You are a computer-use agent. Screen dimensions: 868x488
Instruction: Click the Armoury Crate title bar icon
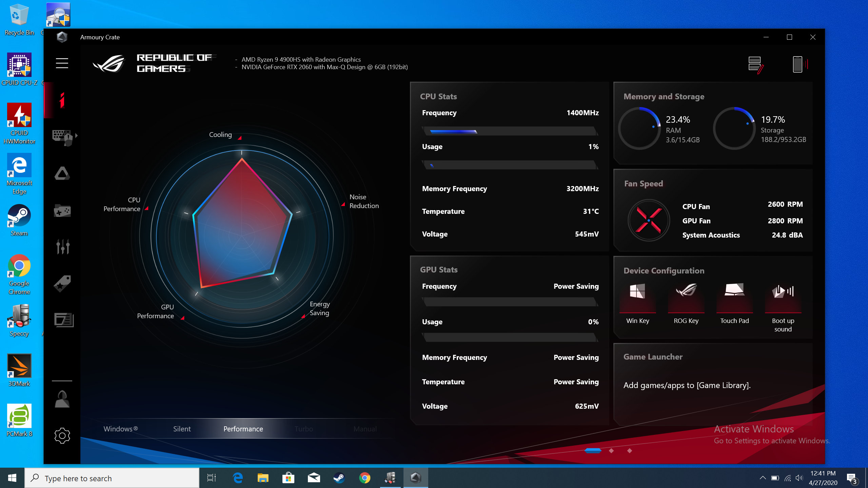(x=62, y=37)
